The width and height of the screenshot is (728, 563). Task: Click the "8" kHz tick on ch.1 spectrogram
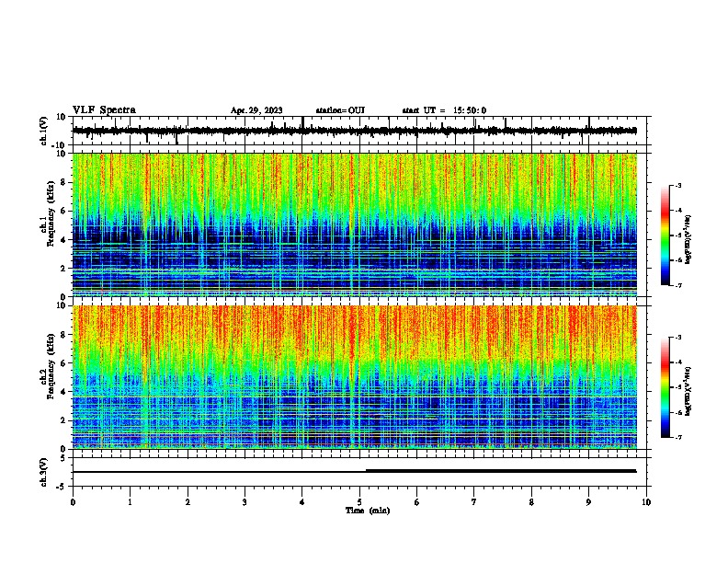point(64,182)
